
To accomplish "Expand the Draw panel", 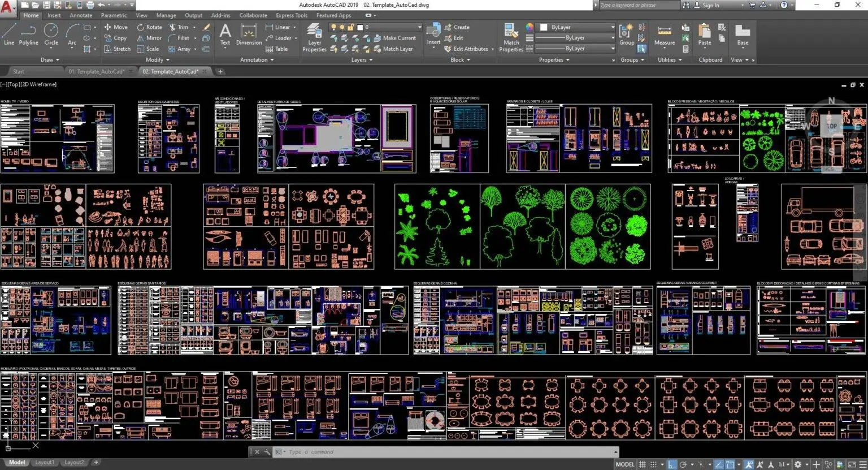I will pos(50,59).
